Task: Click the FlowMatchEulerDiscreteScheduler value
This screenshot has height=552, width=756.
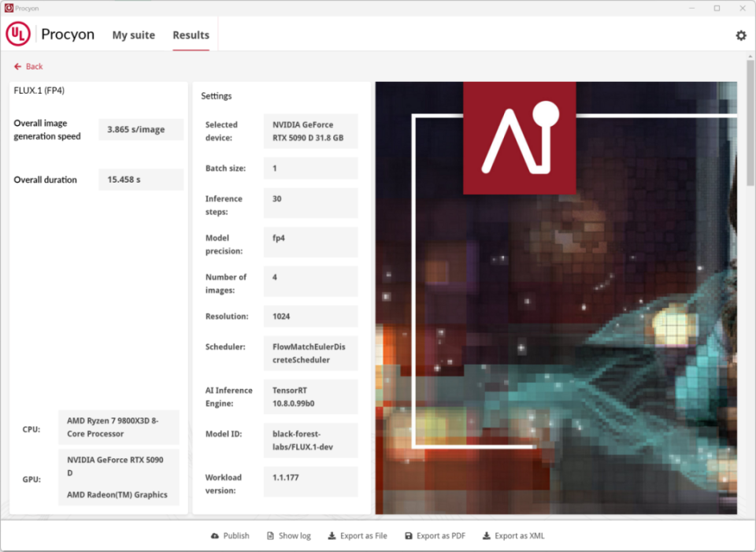Action: click(x=310, y=354)
